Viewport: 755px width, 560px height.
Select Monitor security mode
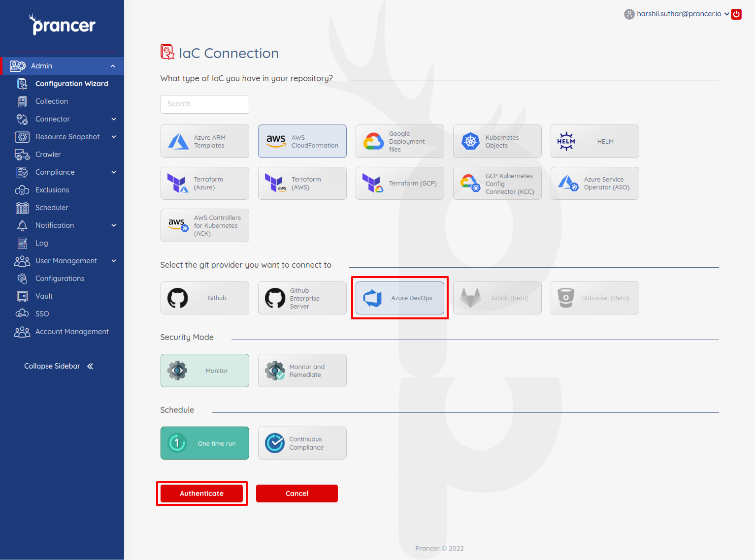[205, 371]
